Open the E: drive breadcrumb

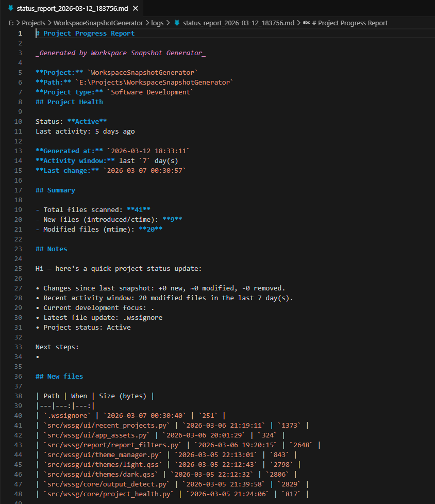[x=11, y=23]
